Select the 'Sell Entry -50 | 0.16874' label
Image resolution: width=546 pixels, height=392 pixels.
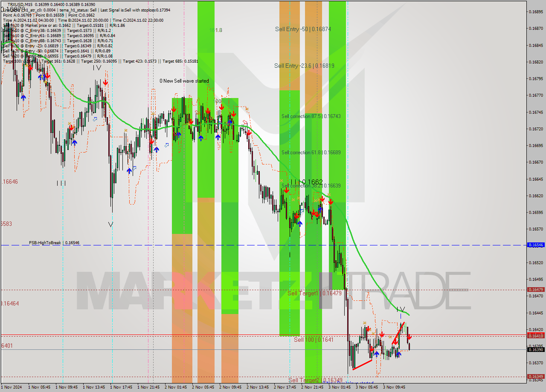click(303, 29)
